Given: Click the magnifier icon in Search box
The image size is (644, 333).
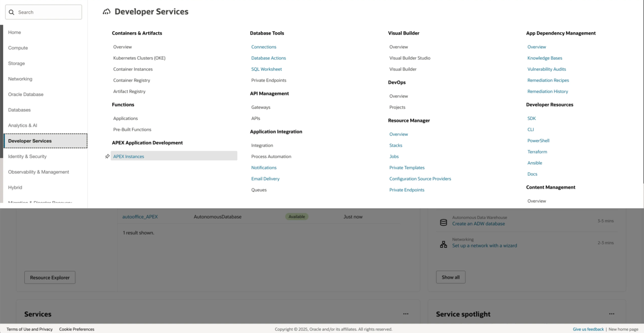Looking at the screenshot, I should pyautogui.click(x=12, y=12).
